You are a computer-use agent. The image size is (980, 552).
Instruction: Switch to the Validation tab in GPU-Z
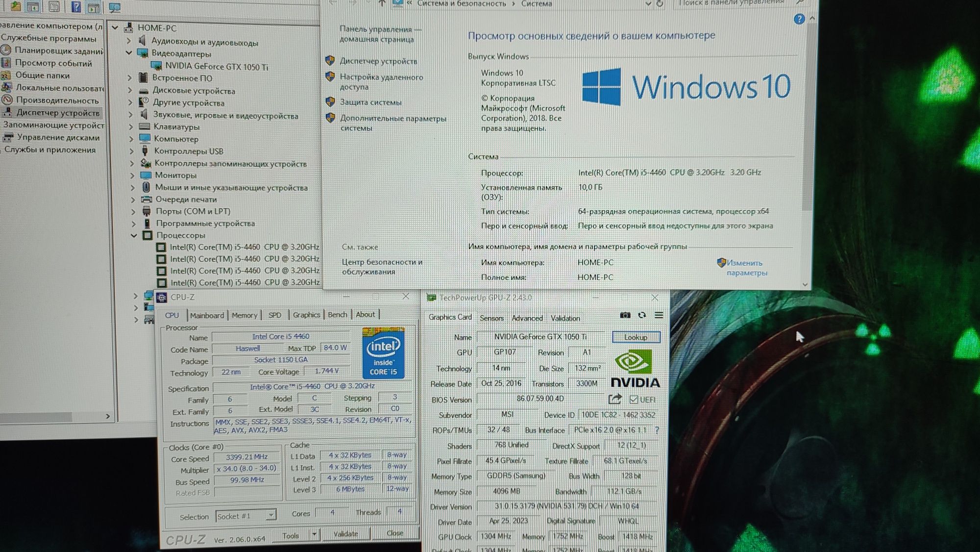coord(565,318)
